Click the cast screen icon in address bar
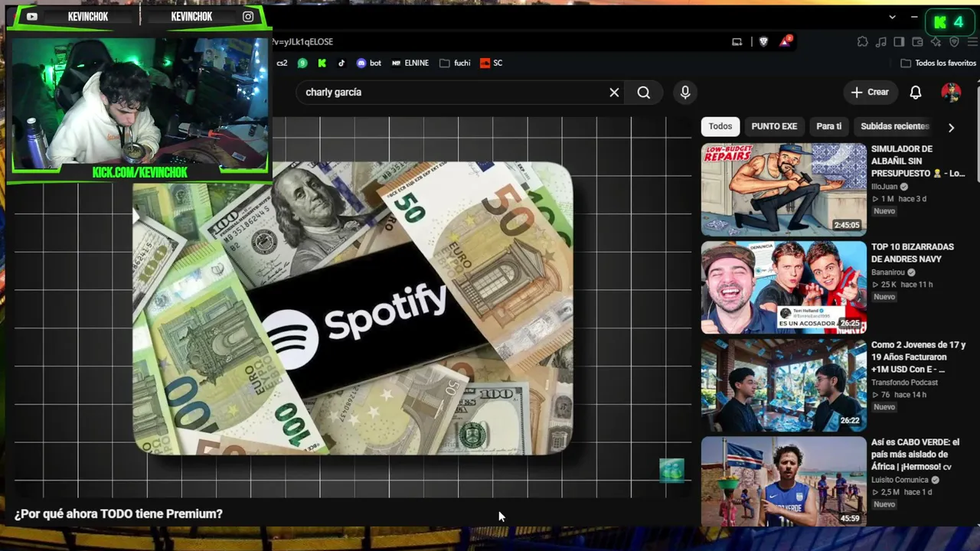 (737, 41)
